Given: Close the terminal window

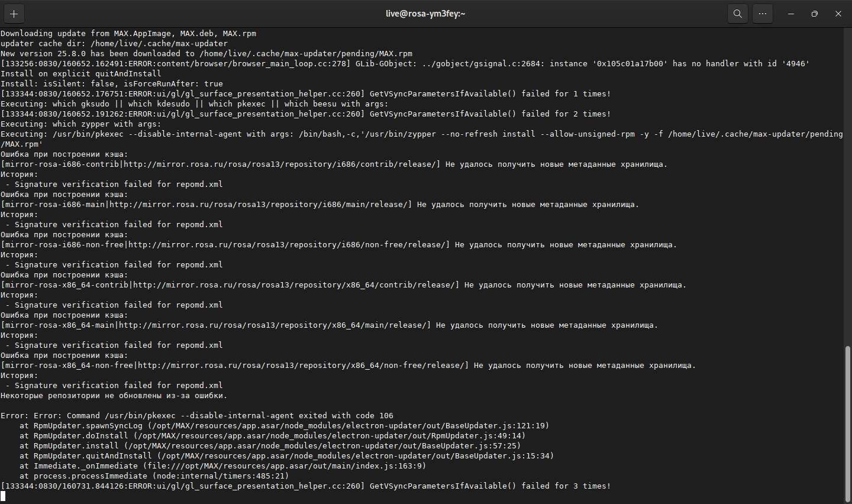Looking at the screenshot, I should [x=838, y=14].
